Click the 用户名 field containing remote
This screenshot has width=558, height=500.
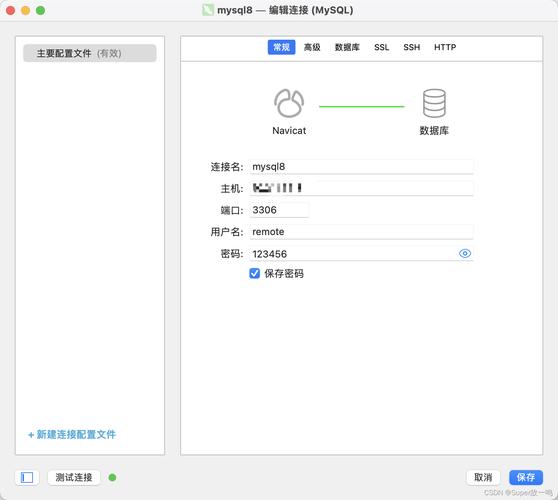[x=361, y=232]
